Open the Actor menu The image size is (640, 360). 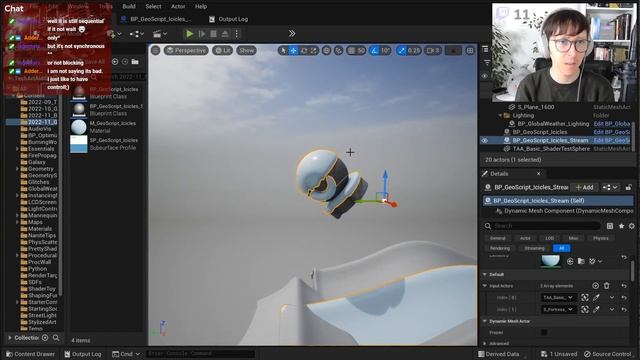(178, 7)
